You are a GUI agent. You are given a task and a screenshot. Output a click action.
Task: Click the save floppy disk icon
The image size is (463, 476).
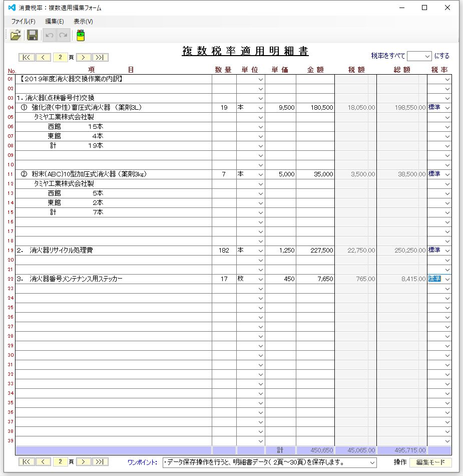[33, 35]
